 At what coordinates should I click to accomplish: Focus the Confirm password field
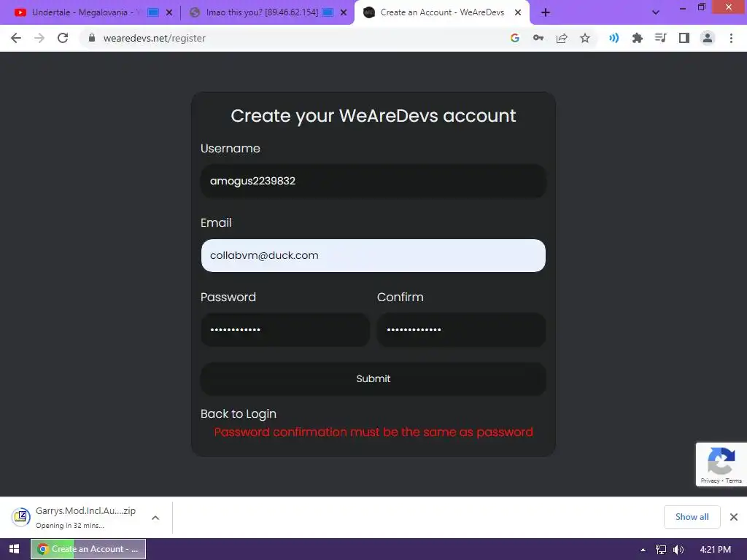461,330
